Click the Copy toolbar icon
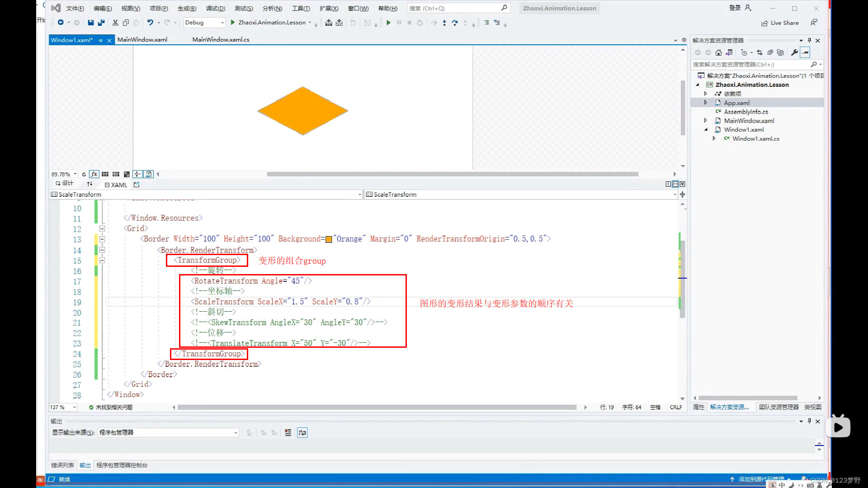The width and height of the screenshot is (868, 488). [126, 23]
